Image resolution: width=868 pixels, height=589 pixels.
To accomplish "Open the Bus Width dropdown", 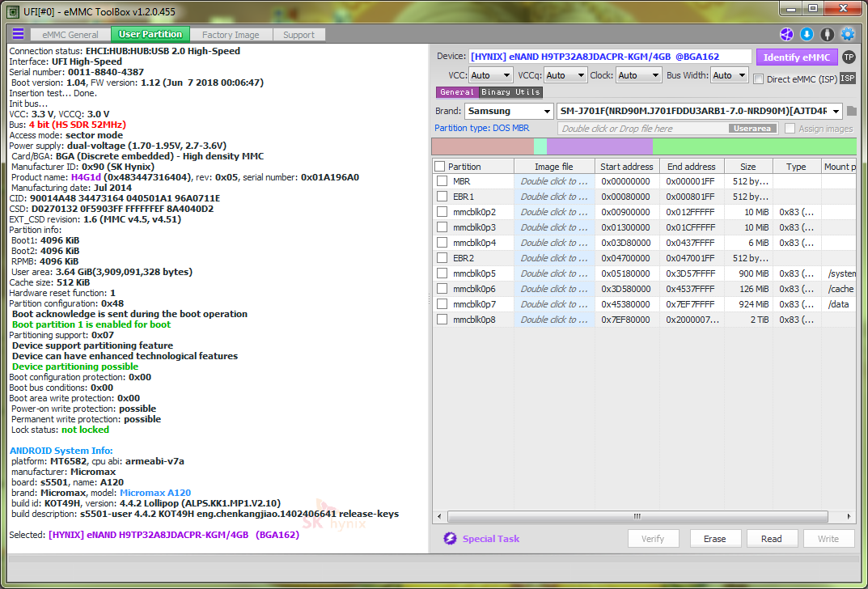I will pos(730,75).
